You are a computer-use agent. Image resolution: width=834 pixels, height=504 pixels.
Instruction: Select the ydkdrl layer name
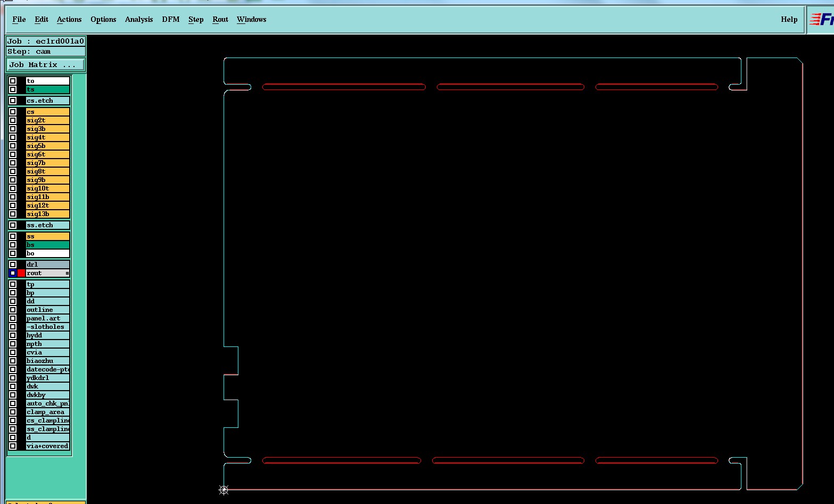[47, 378]
